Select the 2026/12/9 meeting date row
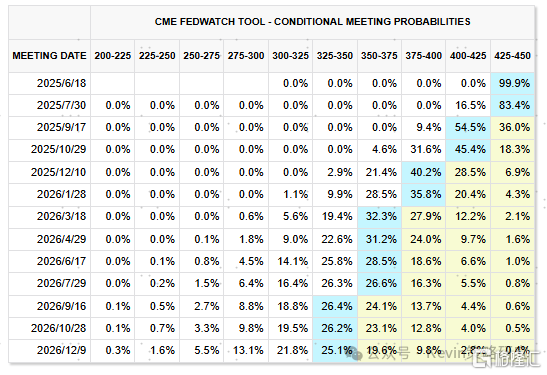Screen dimensions: 547x375 point(271,351)
